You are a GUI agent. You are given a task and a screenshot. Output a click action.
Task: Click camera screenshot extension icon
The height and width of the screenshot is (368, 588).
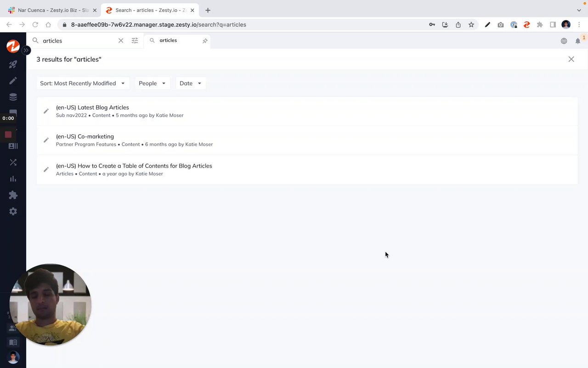coord(501,25)
